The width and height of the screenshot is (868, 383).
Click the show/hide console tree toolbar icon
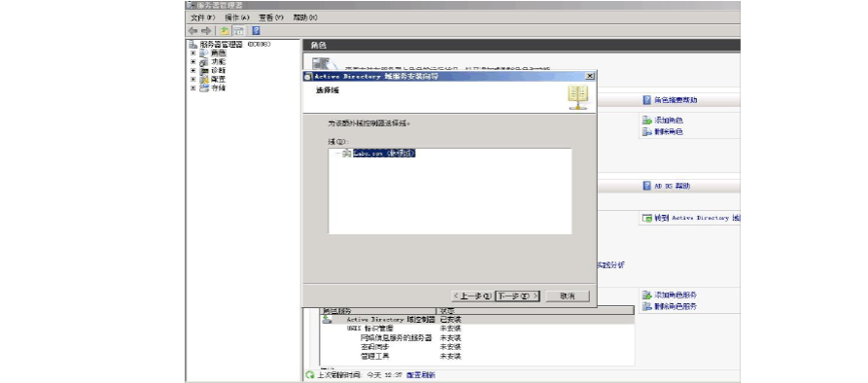pos(238,31)
